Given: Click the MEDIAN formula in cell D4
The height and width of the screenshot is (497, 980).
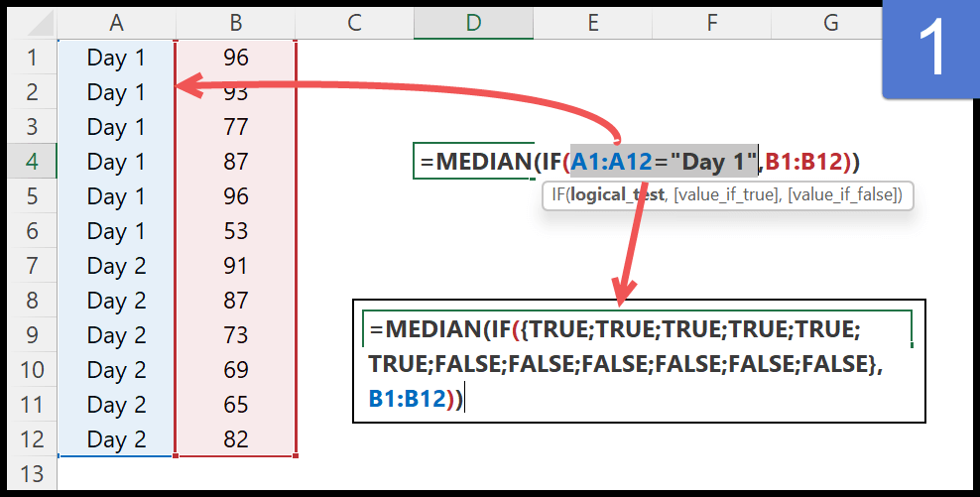Looking at the screenshot, I should click(637, 161).
